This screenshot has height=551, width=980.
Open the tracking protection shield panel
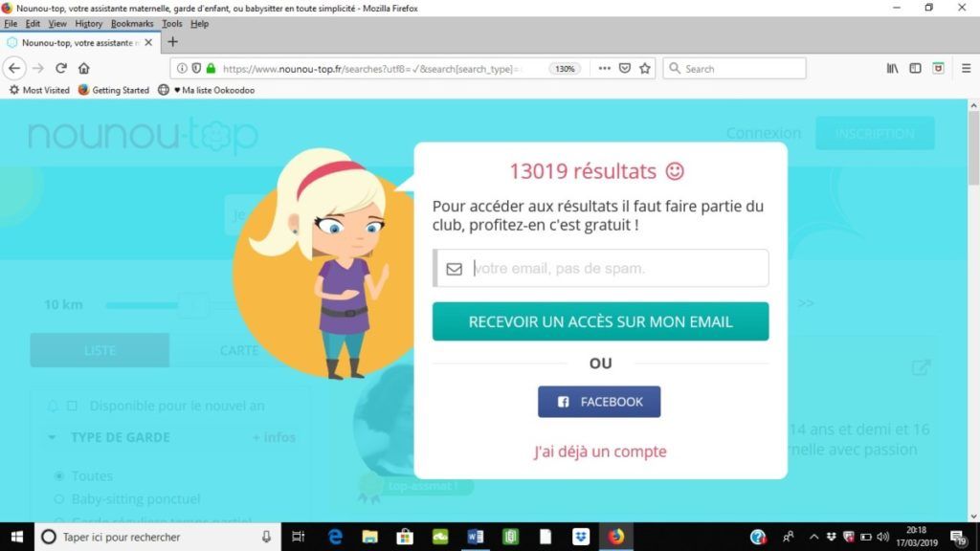click(x=196, y=68)
